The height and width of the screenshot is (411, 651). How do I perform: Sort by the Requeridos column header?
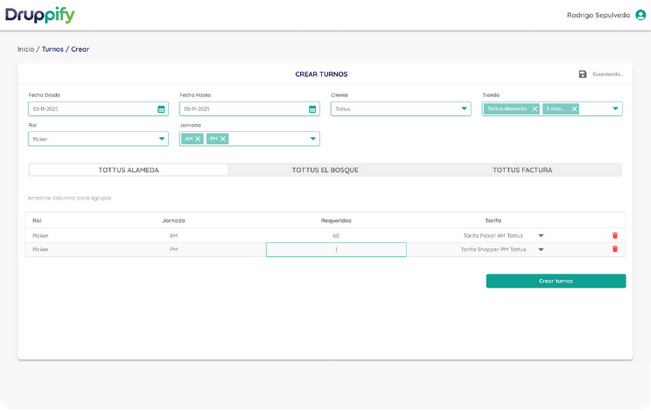336,220
